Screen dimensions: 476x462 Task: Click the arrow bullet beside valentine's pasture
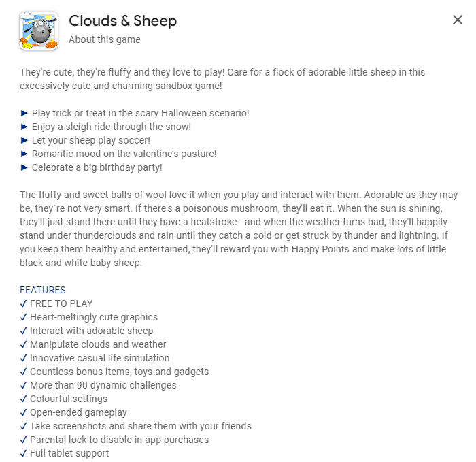tap(24, 154)
